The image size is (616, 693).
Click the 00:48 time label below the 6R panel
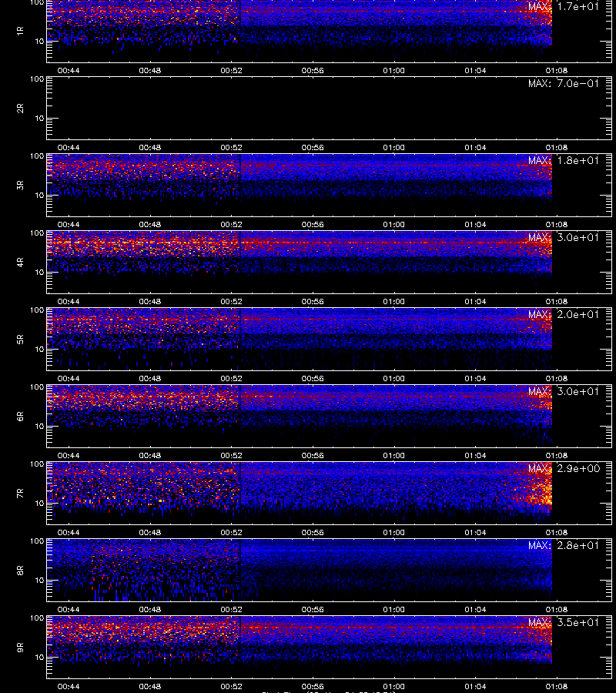coord(150,455)
